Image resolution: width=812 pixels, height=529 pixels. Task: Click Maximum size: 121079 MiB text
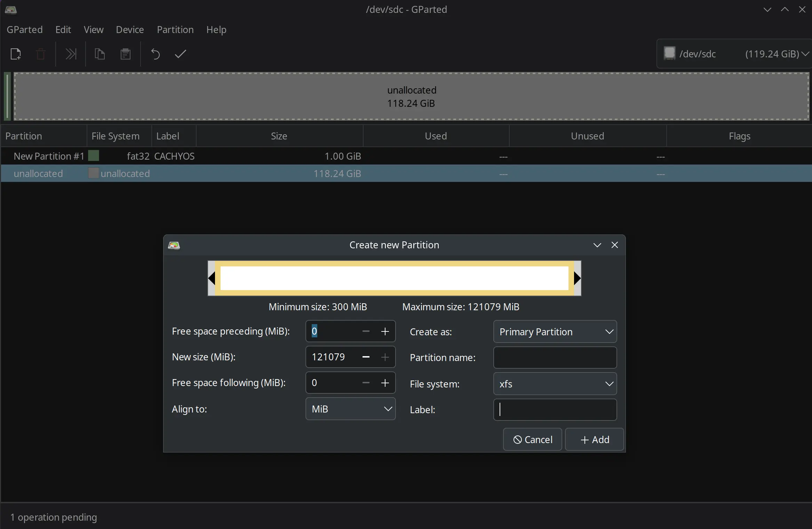click(461, 307)
